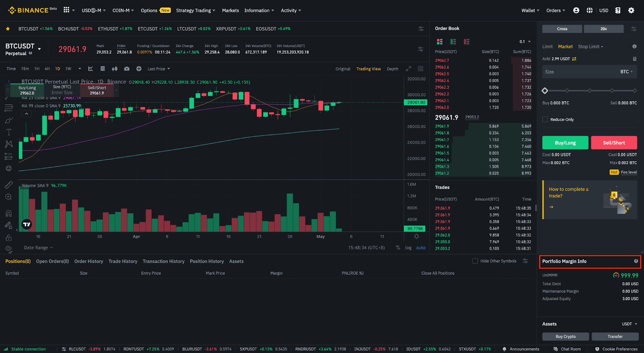Click the Buy Crypto button
Image resolution: width=644 pixels, height=353 pixels.
tap(566, 336)
